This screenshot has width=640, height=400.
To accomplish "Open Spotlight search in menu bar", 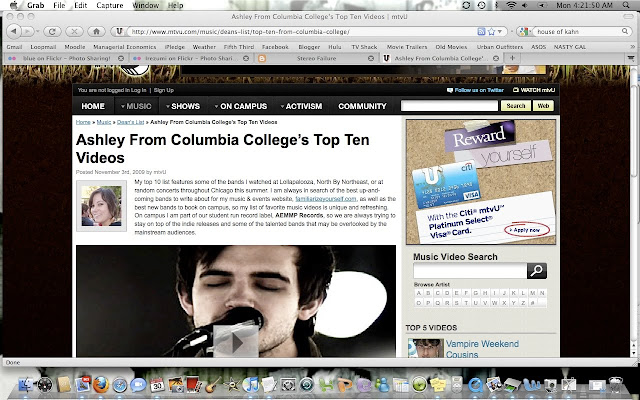I will pos(626,5).
